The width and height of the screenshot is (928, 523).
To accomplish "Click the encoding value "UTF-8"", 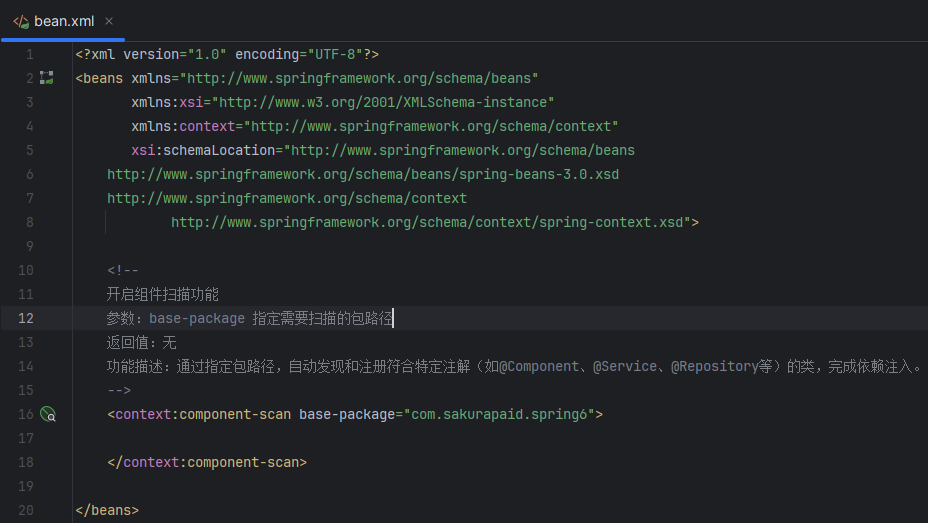I will [x=335, y=54].
